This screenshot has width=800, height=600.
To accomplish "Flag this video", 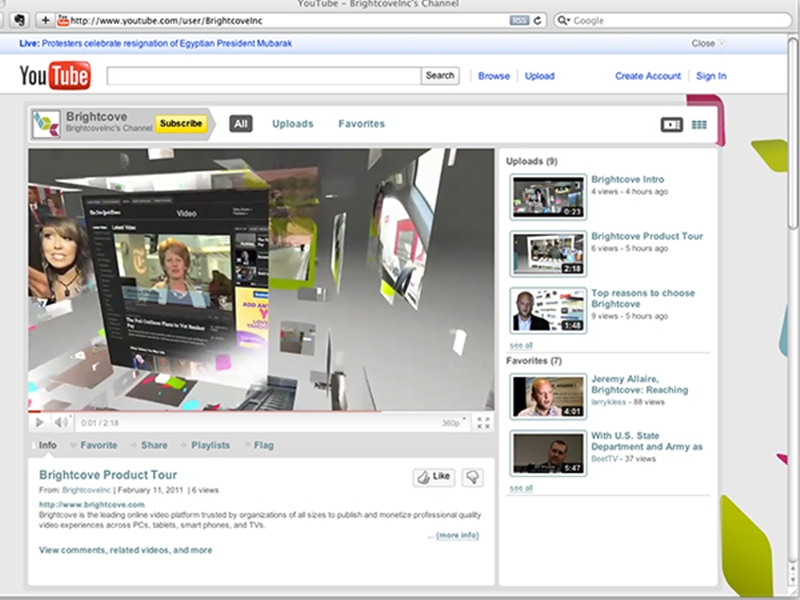I will [263, 445].
